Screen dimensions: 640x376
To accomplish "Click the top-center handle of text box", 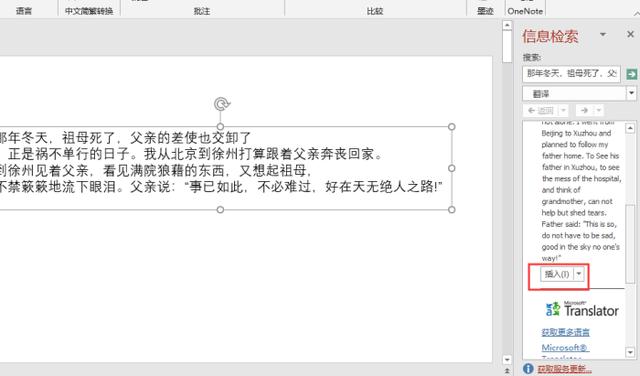I will [x=220, y=127].
